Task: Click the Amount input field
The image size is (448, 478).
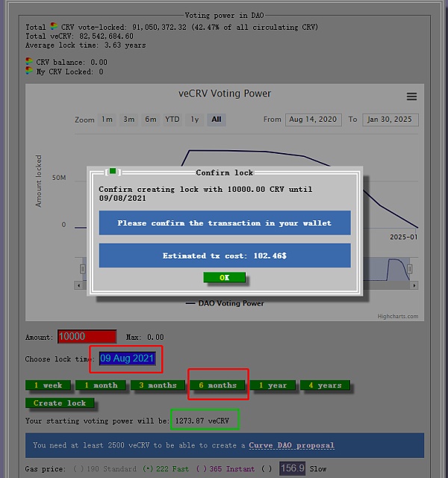Action: click(87, 337)
